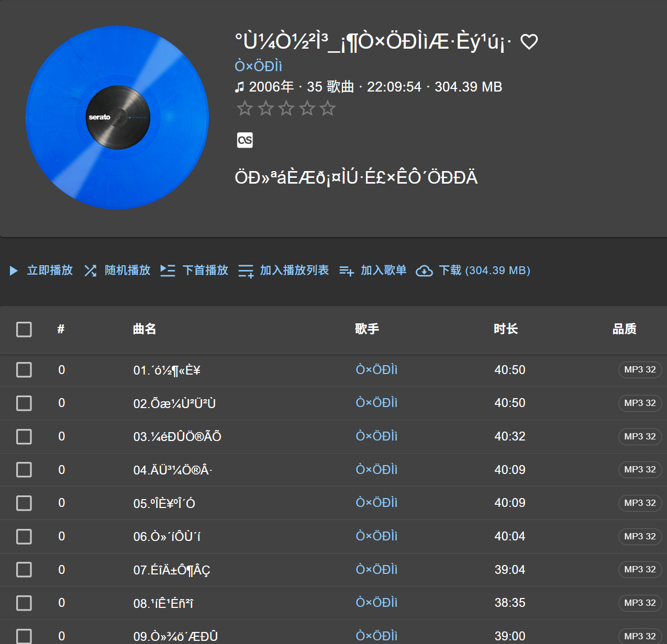Viewport: 667px width, 644px height.
Task: Click the blue vinyl album cover
Action: point(117,118)
